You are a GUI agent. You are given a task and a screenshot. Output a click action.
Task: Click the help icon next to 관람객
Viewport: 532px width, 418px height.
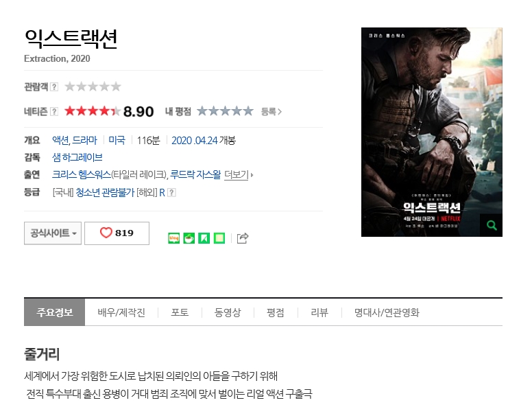(x=54, y=87)
